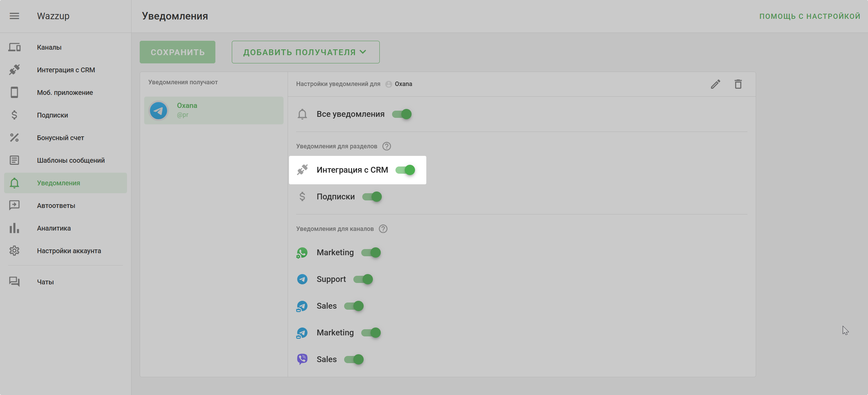868x395 pixels.
Task: Click the Wazzup title
Action: [x=53, y=16]
